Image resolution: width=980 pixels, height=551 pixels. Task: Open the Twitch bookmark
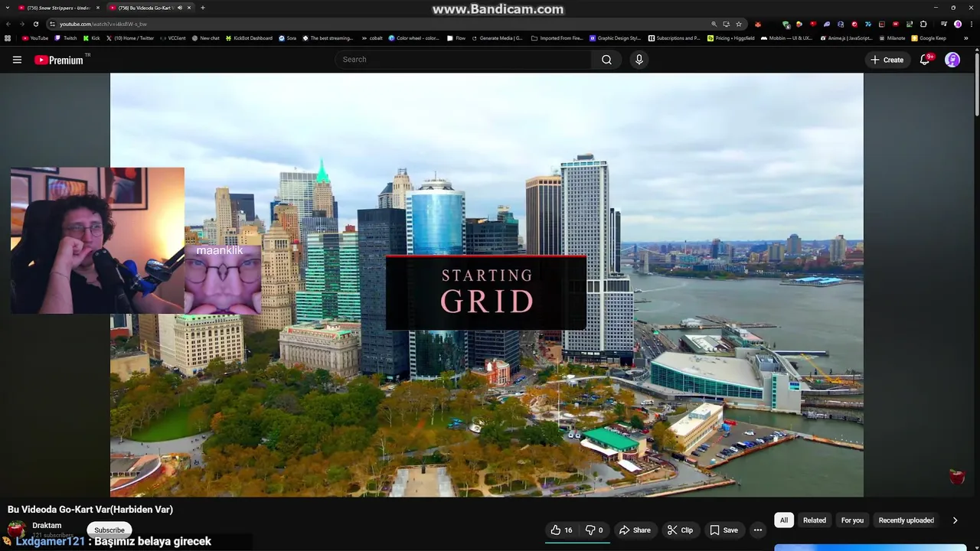(66, 37)
